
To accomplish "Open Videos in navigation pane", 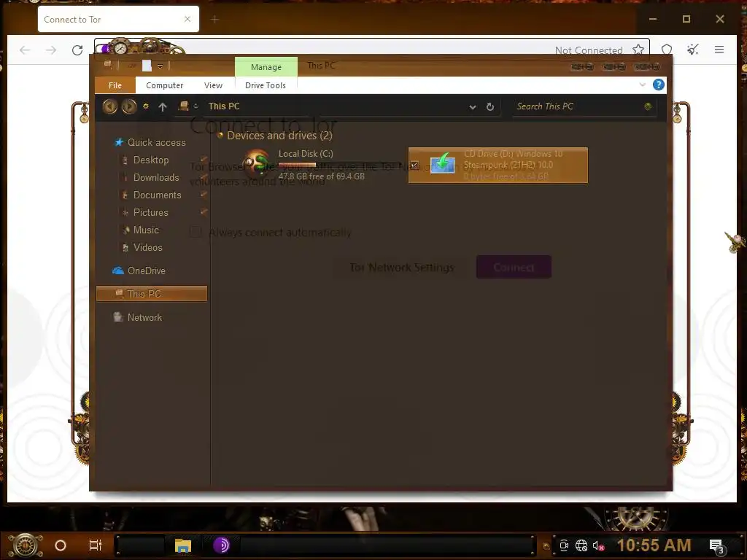I will (x=147, y=248).
